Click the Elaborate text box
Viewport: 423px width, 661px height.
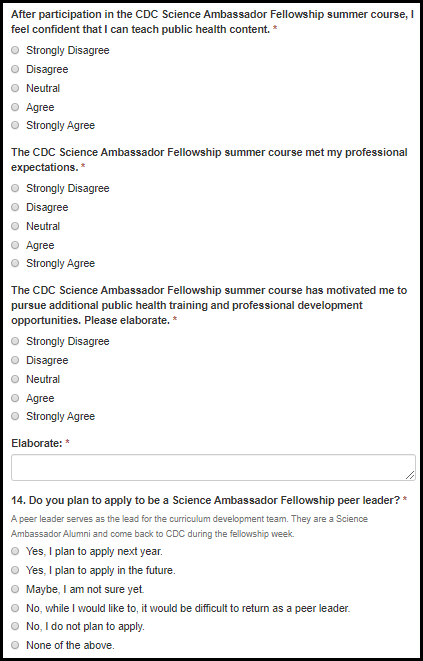pyautogui.click(x=213, y=468)
